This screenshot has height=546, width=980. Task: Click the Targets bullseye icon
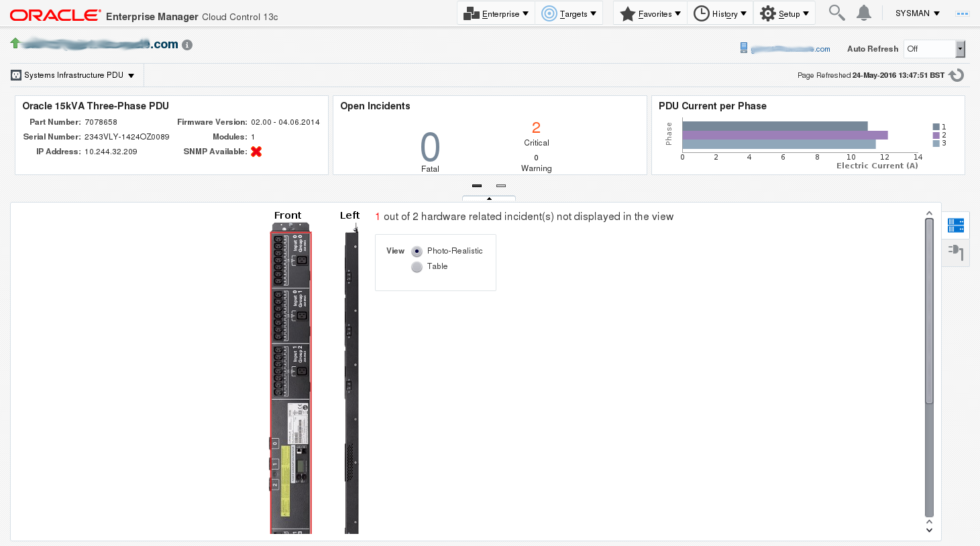[549, 13]
